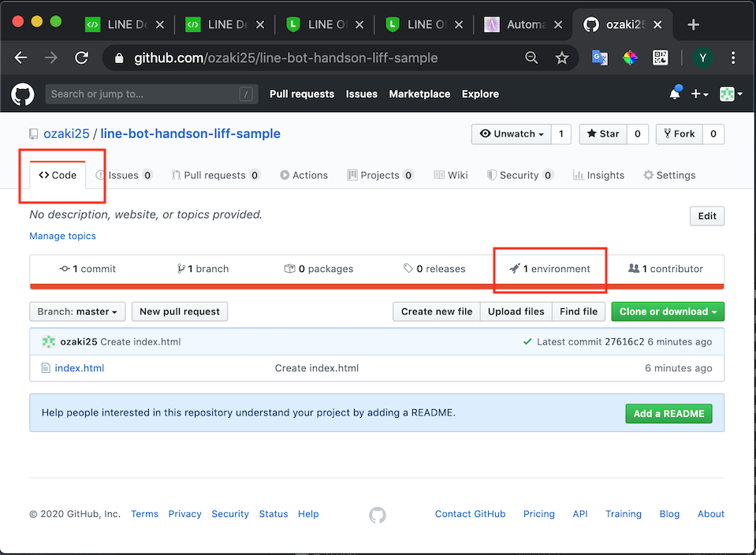This screenshot has width=756, height=555.
Task: Expand the Clone or download dropdown
Action: pyautogui.click(x=668, y=311)
